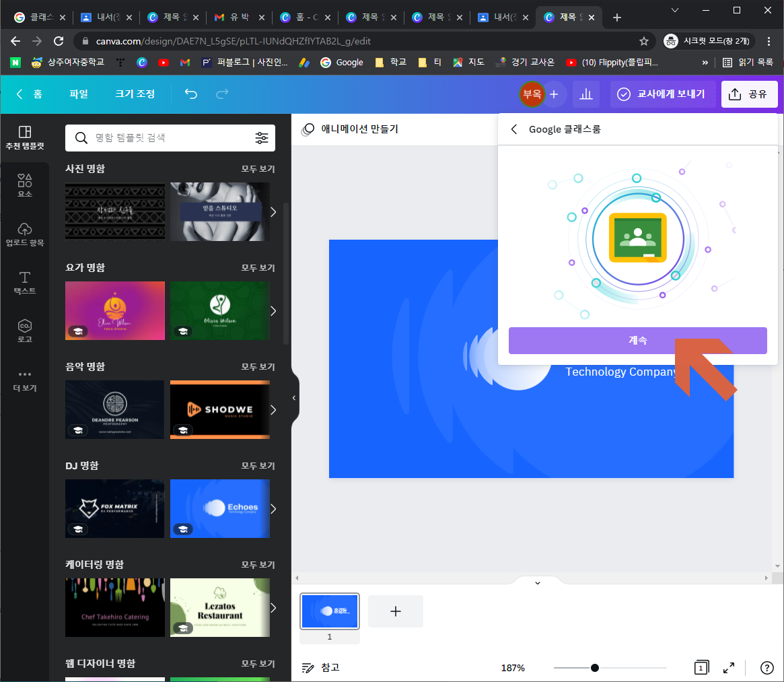Click the redo arrow in top bar

222,94
